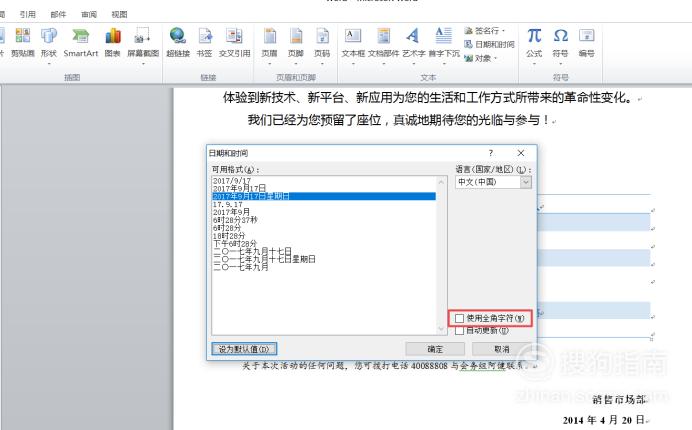Switch to View (视图) tab
Viewport: 692px width, 430px height.
[x=119, y=14]
